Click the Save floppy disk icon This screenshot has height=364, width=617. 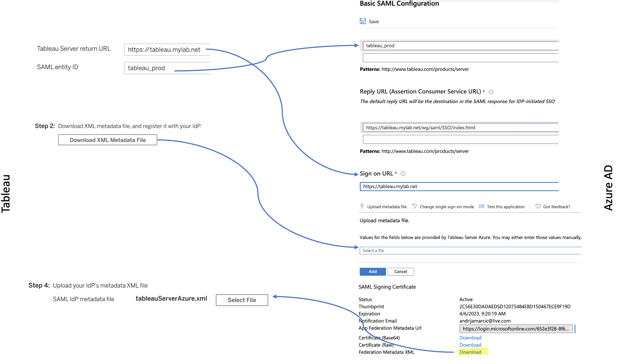tap(363, 21)
